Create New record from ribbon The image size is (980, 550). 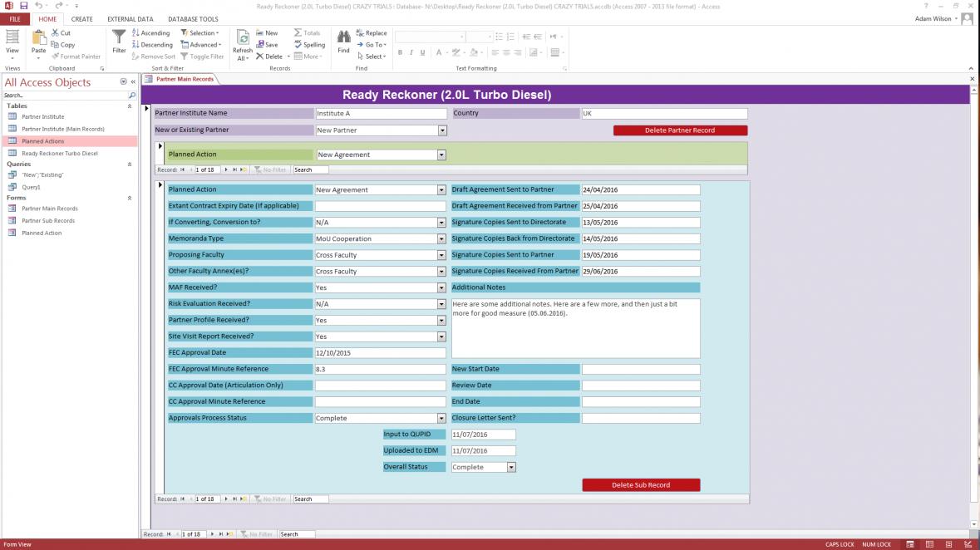(x=267, y=32)
